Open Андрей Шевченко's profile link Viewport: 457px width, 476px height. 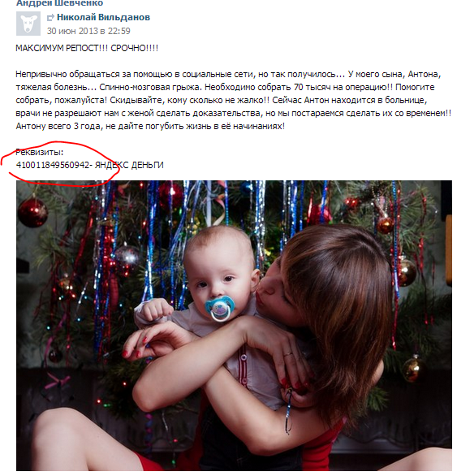click(x=59, y=3)
